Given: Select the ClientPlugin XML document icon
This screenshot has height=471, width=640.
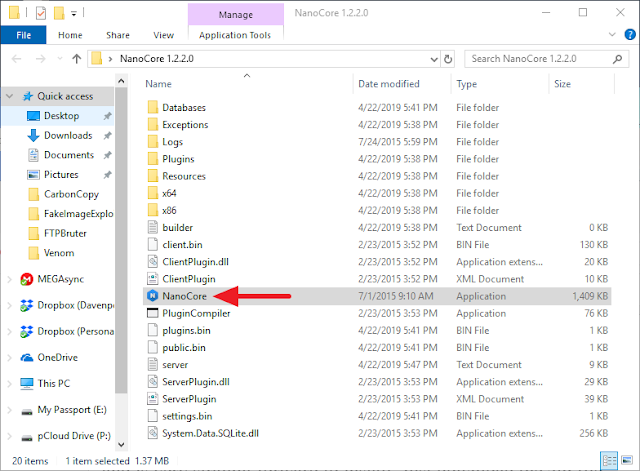Looking at the screenshot, I should pos(152,279).
